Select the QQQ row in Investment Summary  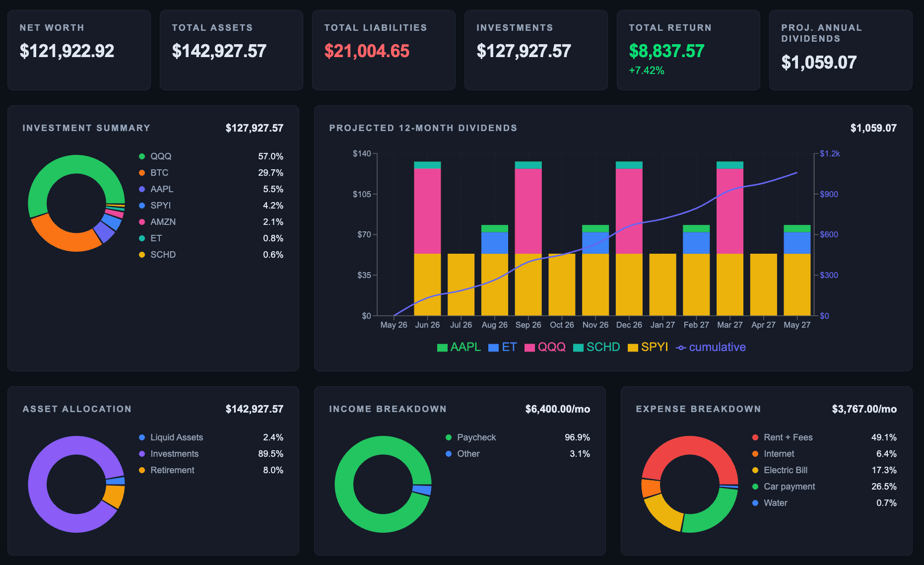pyautogui.click(x=211, y=156)
